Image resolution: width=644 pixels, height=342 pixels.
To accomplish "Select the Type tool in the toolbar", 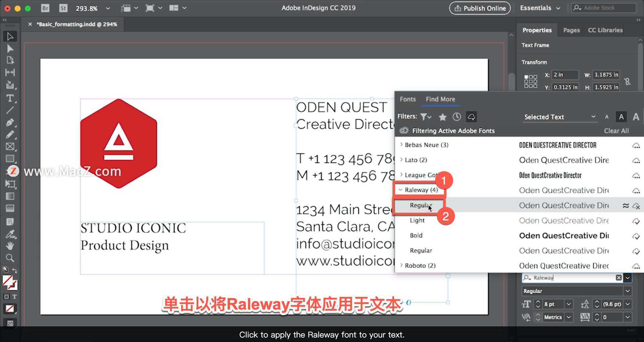I will 10,98.
